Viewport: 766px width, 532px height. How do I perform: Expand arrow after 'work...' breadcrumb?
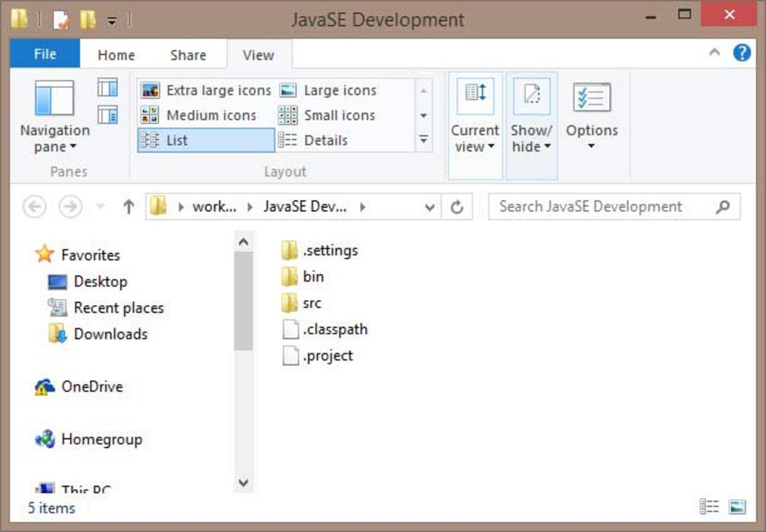click(x=250, y=206)
